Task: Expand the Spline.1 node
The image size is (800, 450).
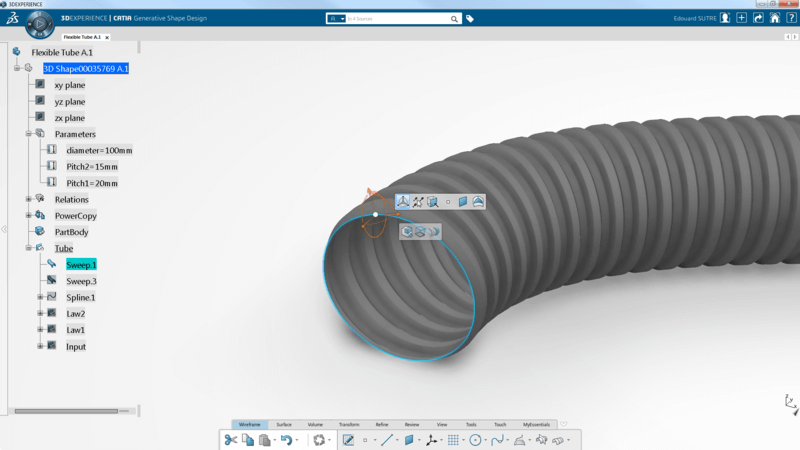Action: click(x=41, y=297)
